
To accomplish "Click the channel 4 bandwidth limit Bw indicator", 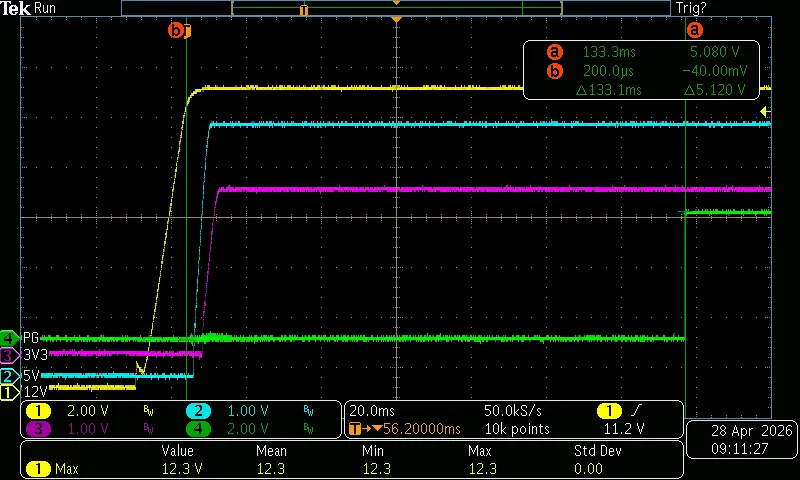I will click(x=308, y=429).
